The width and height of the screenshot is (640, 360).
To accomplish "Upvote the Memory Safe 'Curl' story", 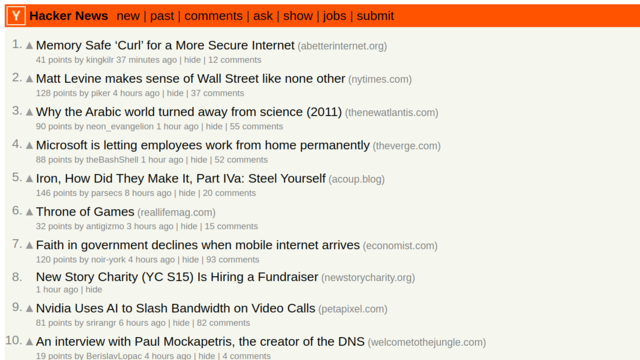I will (x=29, y=45).
